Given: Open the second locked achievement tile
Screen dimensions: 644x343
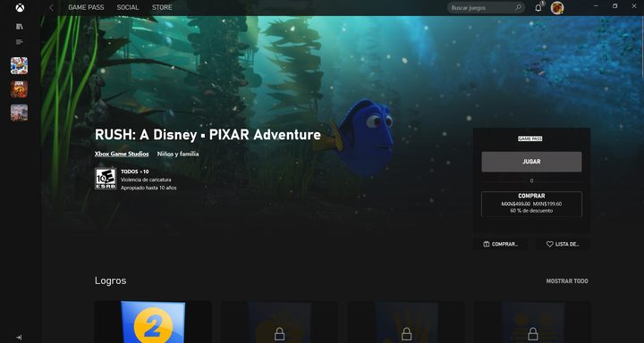Looking at the screenshot, I should click(x=279, y=322).
